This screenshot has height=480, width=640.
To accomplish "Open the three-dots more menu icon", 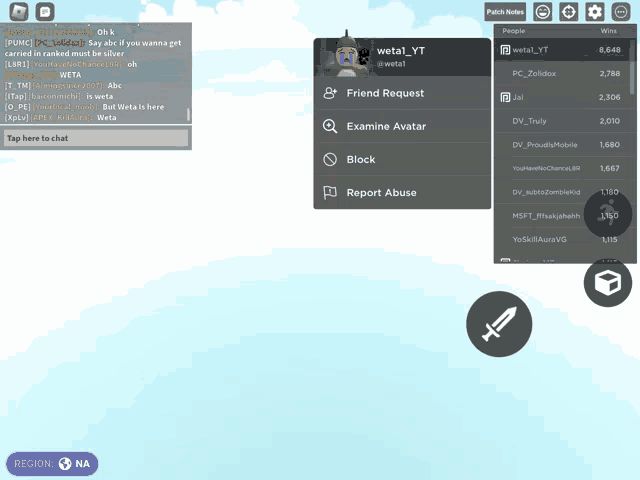I will [x=621, y=12].
